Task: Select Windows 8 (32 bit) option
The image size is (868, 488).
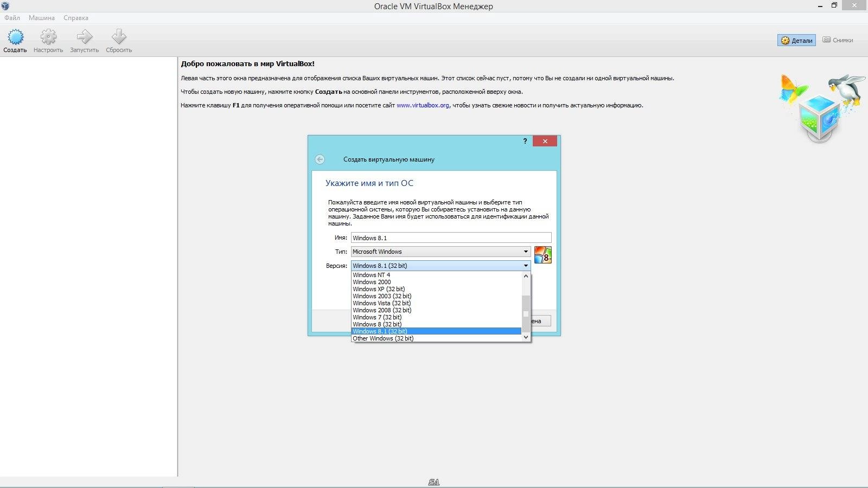Action: [x=437, y=324]
